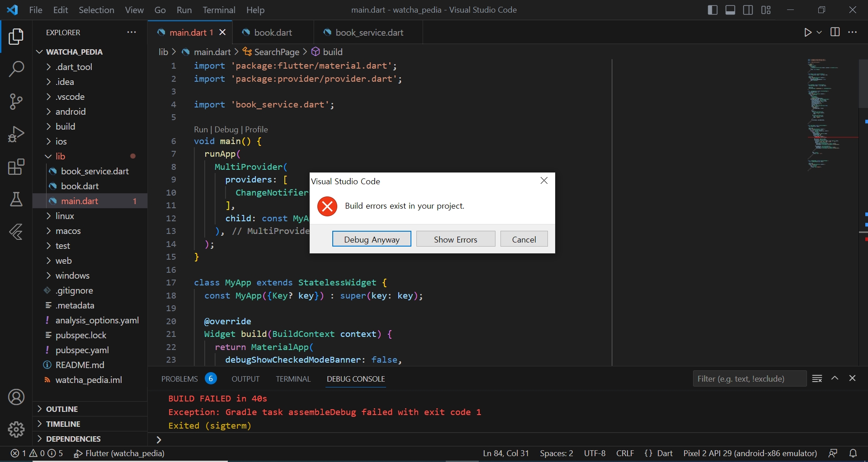Viewport: 868px width, 462px height.
Task: Click the debug console filter input
Action: pyautogui.click(x=750, y=378)
